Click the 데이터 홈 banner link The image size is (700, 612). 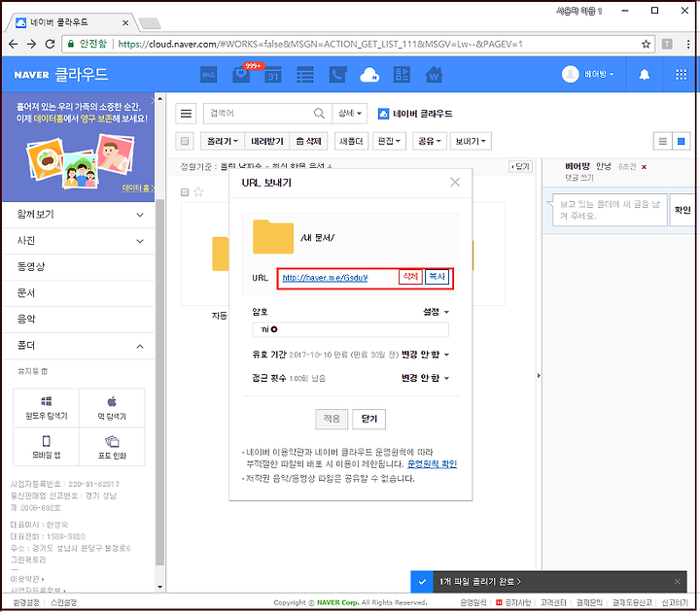click(x=138, y=188)
